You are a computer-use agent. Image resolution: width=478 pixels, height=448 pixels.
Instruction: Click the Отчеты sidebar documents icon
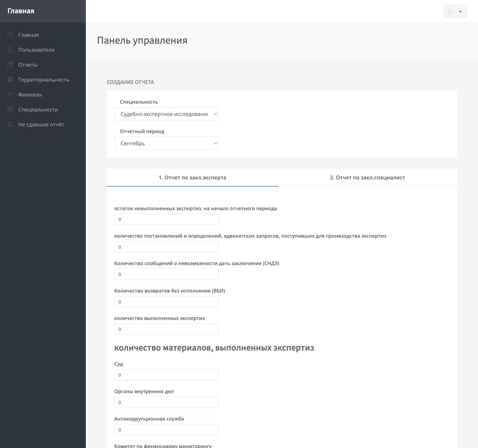(10, 65)
